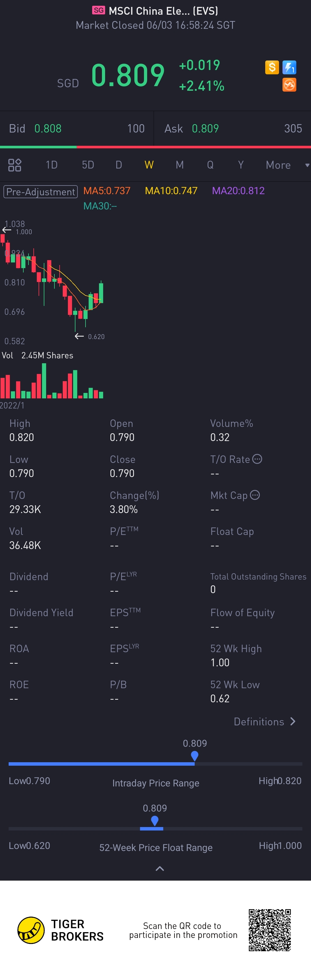The height and width of the screenshot is (980, 311).
Task: Switch chart to 1D timeframe
Action: (52, 165)
